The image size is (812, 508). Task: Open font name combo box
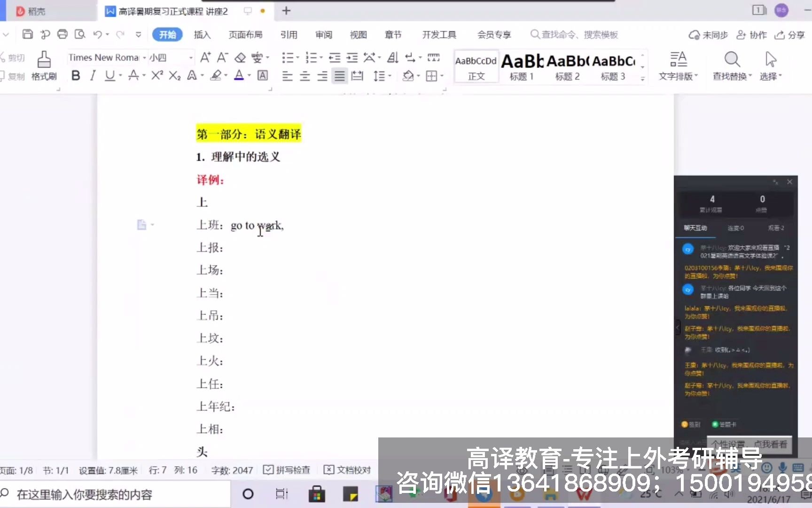click(107, 57)
